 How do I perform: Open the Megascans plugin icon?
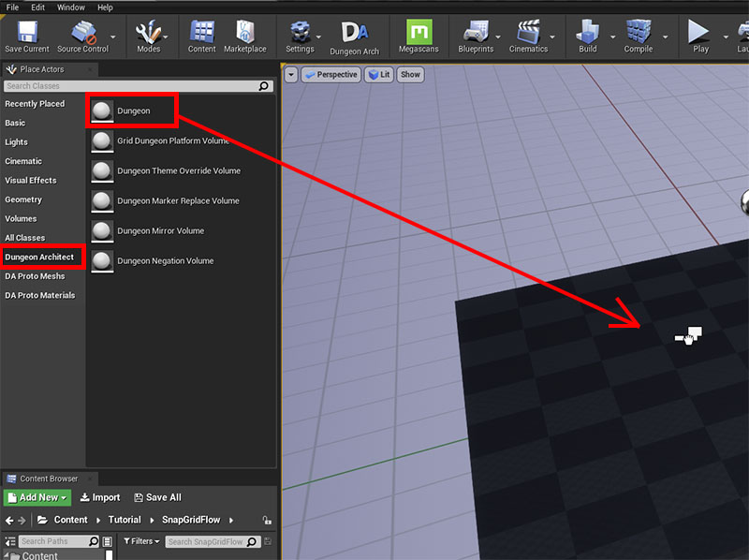click(x=419, y=32)
